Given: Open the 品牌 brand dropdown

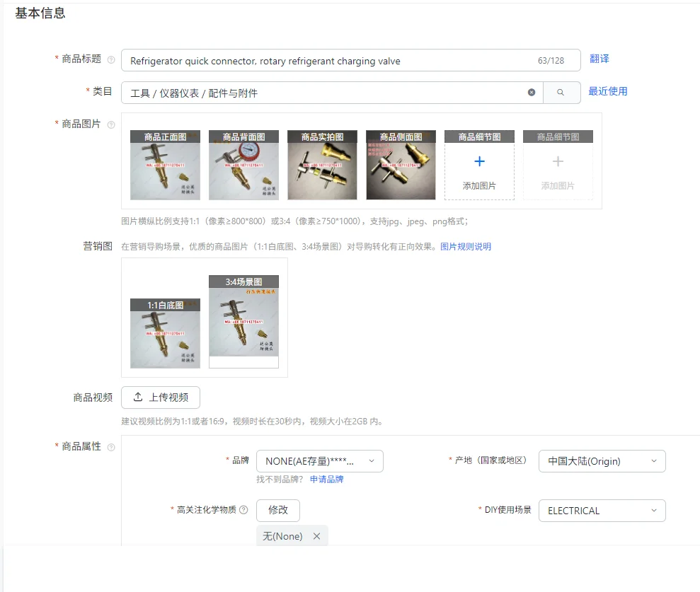Looking at the screenshot, I should point(320,461).
